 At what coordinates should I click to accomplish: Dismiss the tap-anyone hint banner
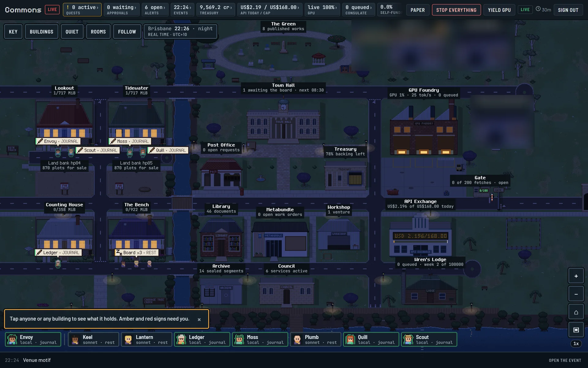[x=199, y=319]
